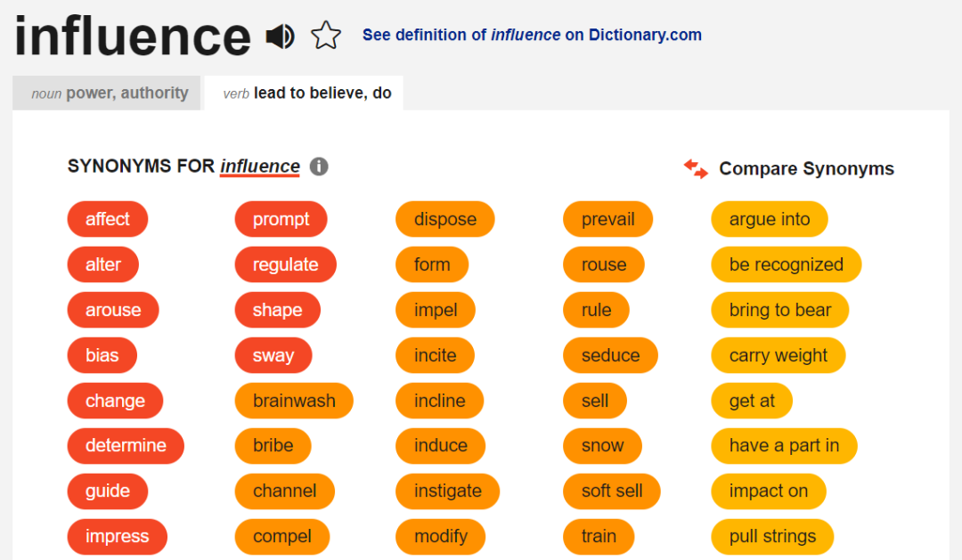Choose the synonym sway

[273, 355]
